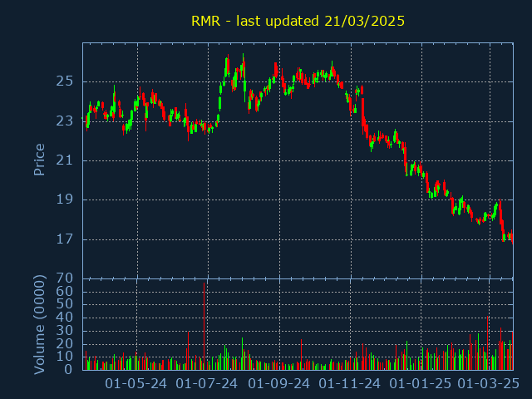Click the '01-11-24' date label
The image size is (532, 399).
[x=350, y=384]
